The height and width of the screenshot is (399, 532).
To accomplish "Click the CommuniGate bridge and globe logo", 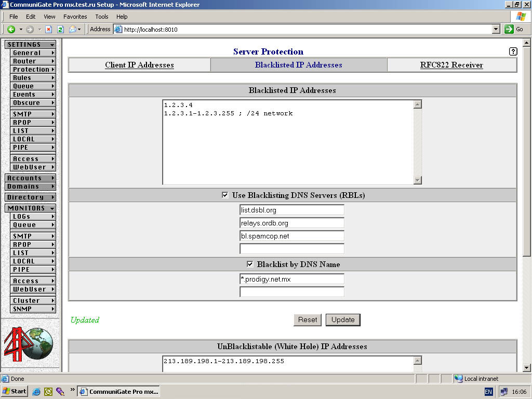I will point(29,344).
